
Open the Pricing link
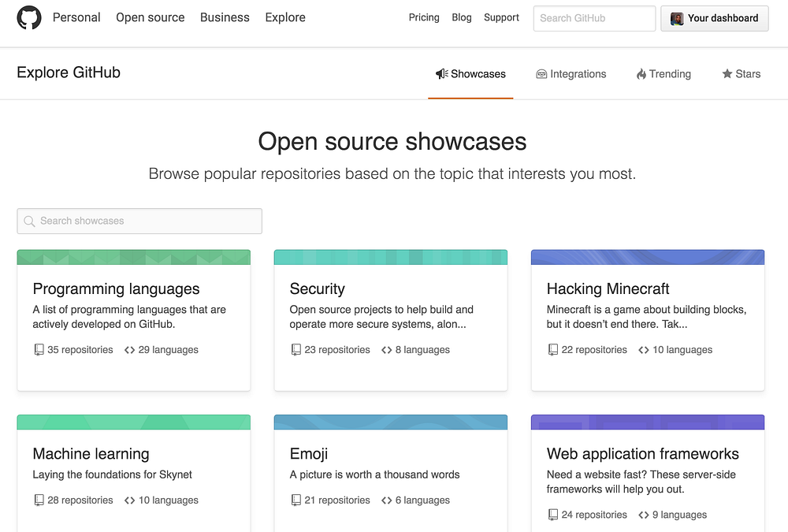coord(424,17)
